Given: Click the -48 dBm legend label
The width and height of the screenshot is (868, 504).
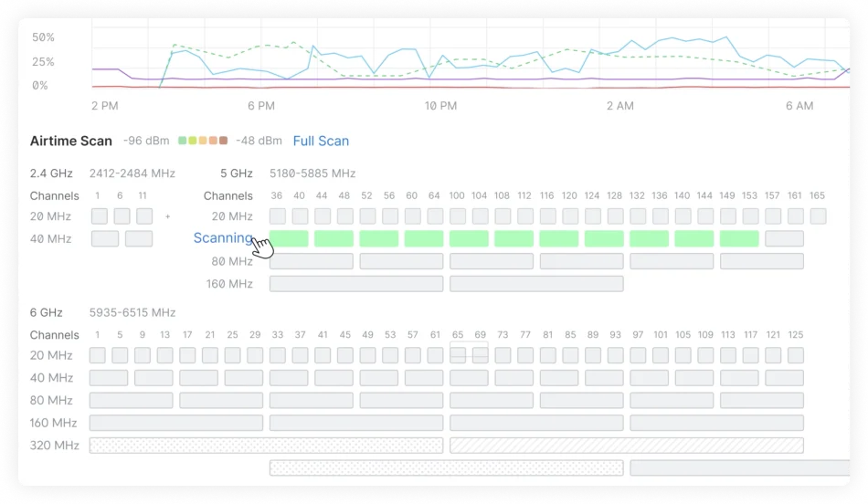Looking at the screenshot, I should tap(259, 141).
